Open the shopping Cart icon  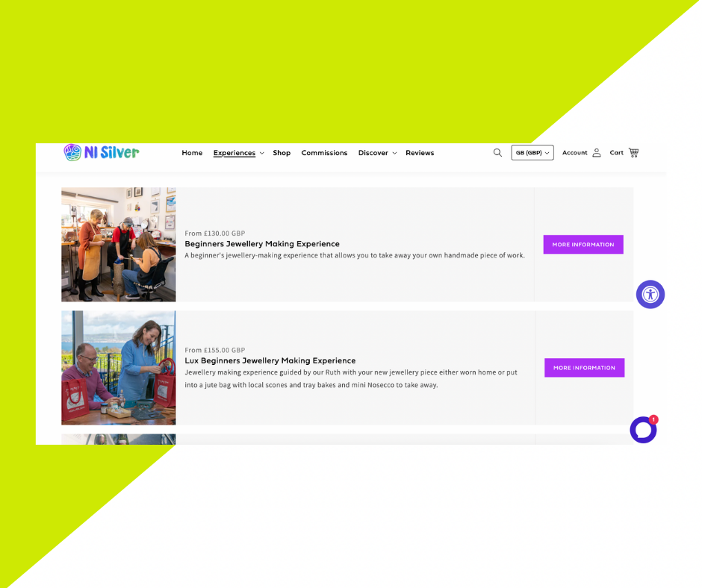click(633, 152)
